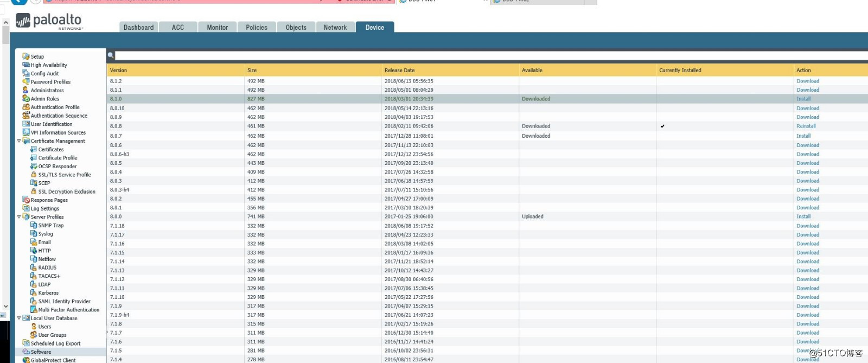Click the Kerberos icon

[x=34, y=292]
